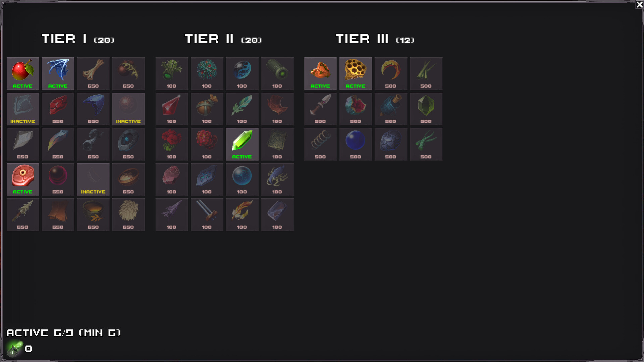Toggle the active red apple item
The width and height of the screenshot is (644, 362).
[23, 73]
